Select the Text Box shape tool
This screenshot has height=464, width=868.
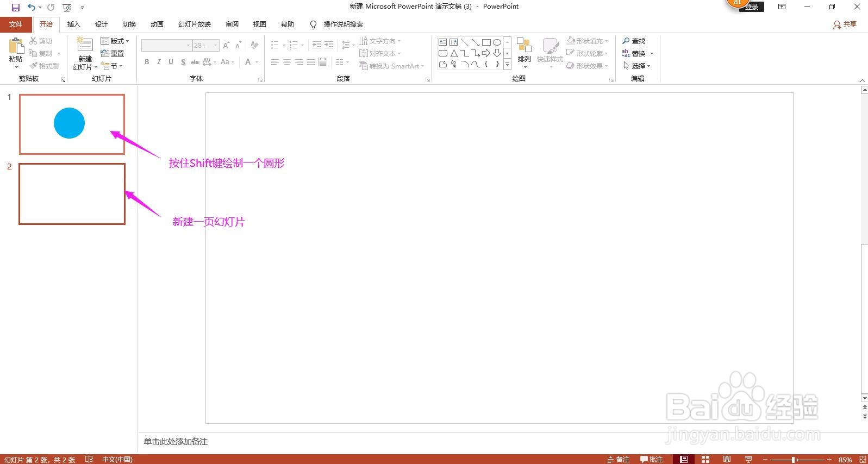(x=443, y=42)
